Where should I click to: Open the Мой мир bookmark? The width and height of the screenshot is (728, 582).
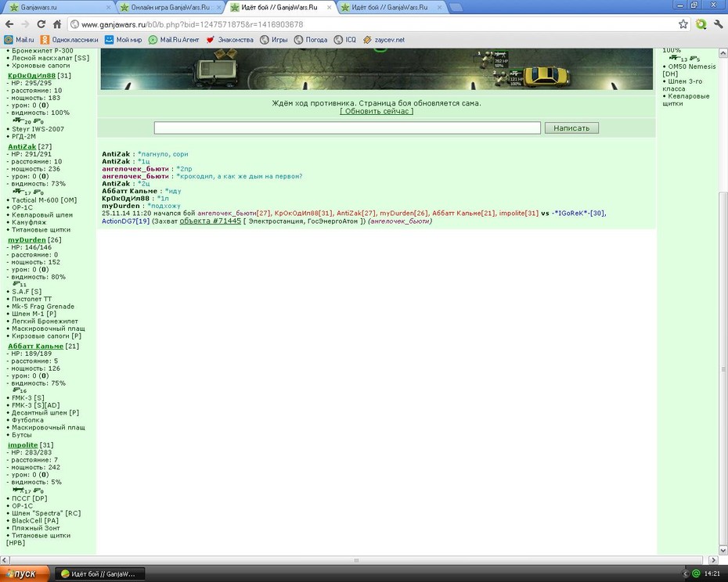pyautogui.click(x=123, y=40)
